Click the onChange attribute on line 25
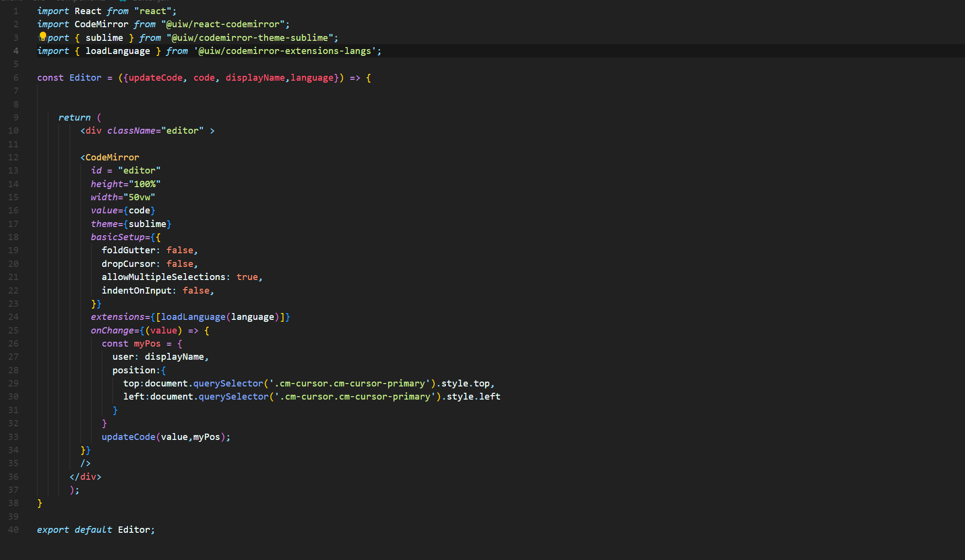Viewport: 965px width, 560px height. (112, 331)
